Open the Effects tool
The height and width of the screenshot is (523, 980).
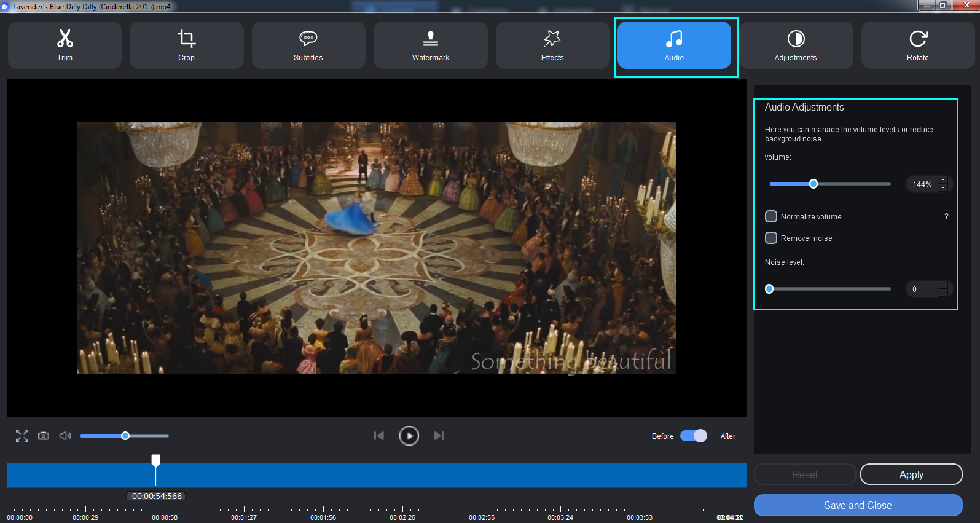[x=552, y=45]
